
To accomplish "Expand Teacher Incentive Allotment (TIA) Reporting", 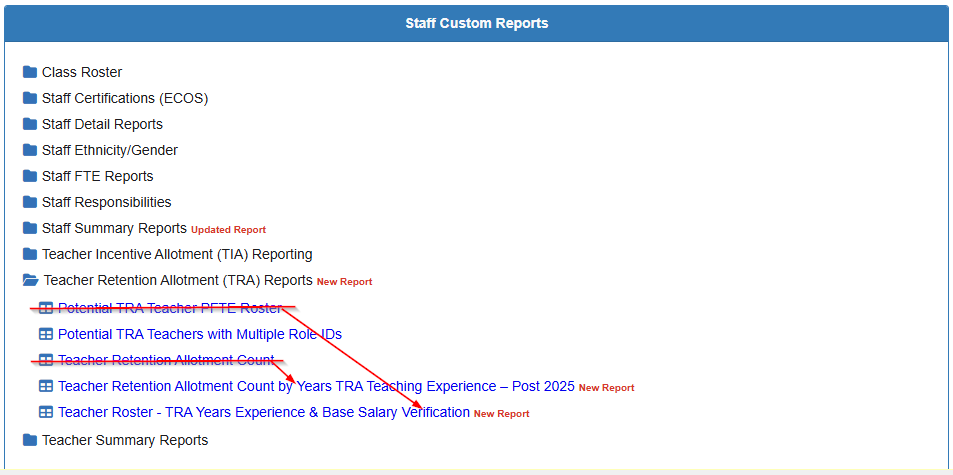I will pyautogui.click(x=176, y=254).
